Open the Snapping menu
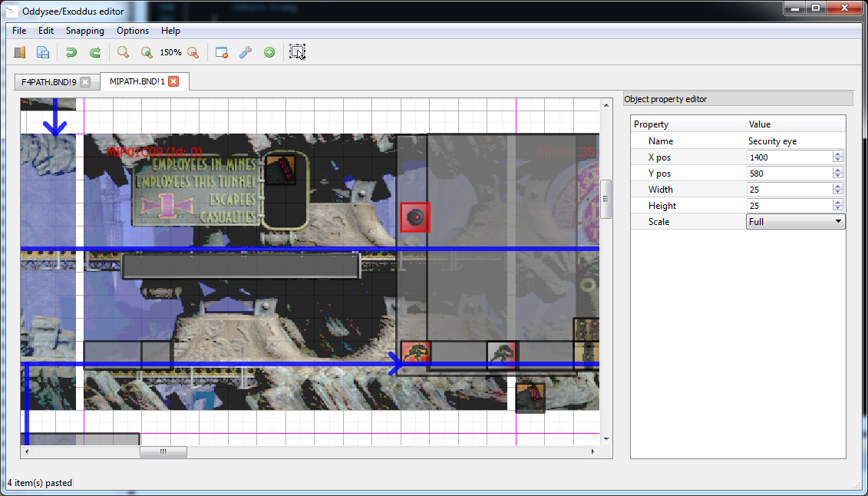 [84, 31]
